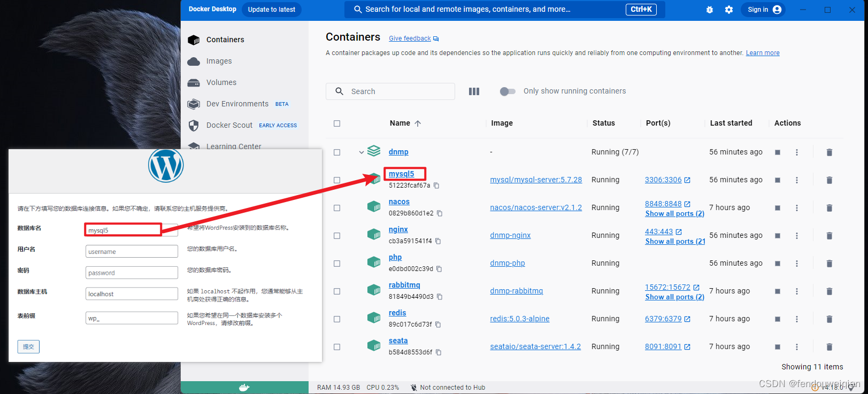Tick the nginx row checkbox
This screenshot has width=868, height=394.
337,236
